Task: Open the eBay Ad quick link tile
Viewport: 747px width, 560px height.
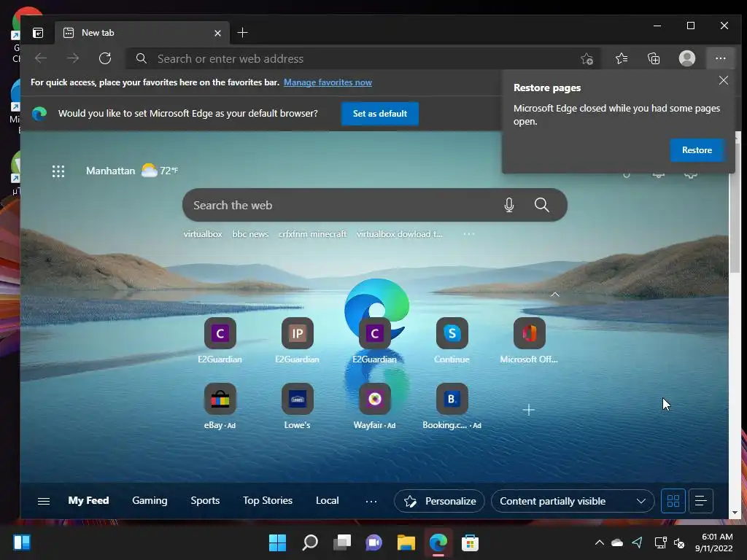Action: click(x=220, y=406)
